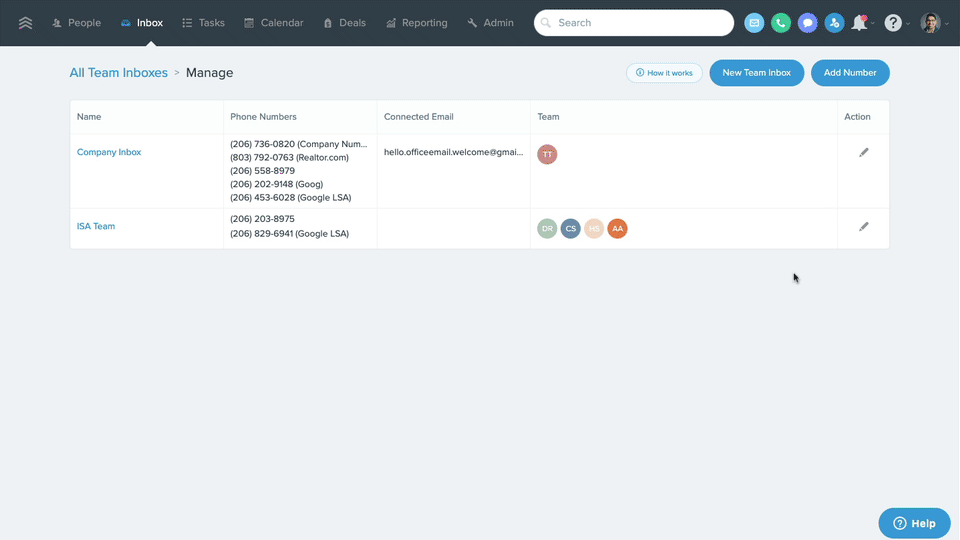Open the People section
The width and height of the screenshot is (960, 540).
[77, 23]
